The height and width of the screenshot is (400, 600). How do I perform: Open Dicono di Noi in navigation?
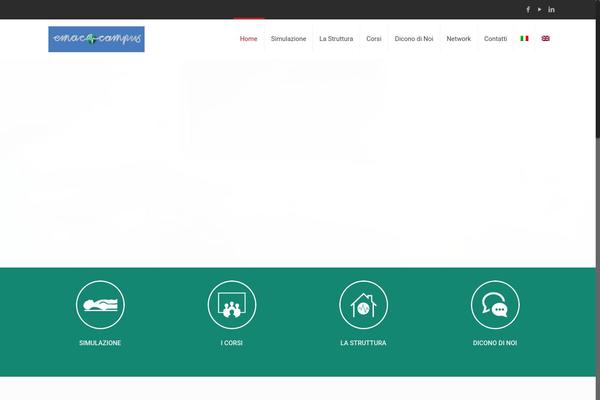[414, 38]
